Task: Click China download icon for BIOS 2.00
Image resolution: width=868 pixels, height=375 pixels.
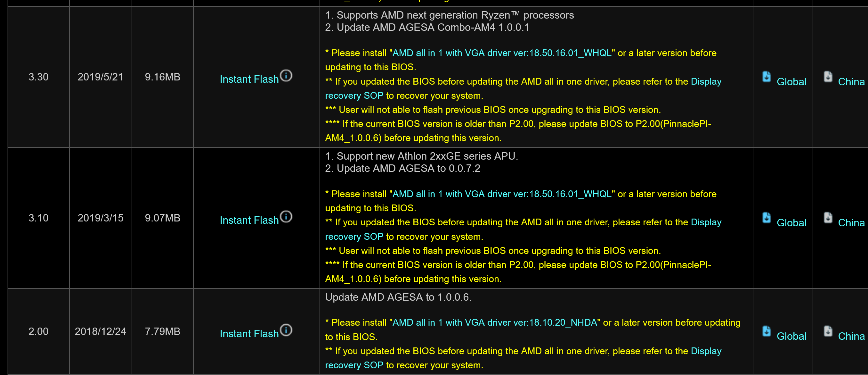Action: [x=828, y=331]
